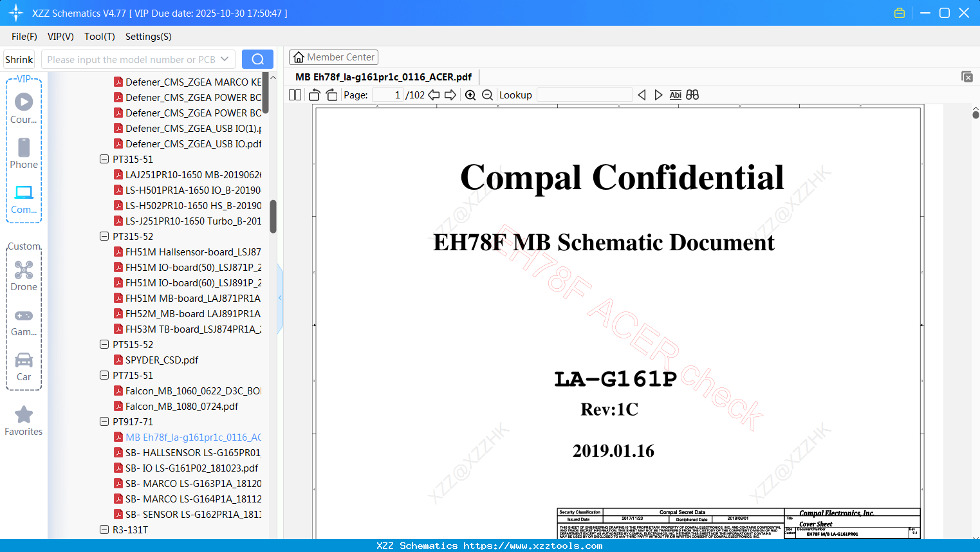Collapse the PT315-51 folder
The height and width of the screenshot is (552, 980).
(104, 159)
